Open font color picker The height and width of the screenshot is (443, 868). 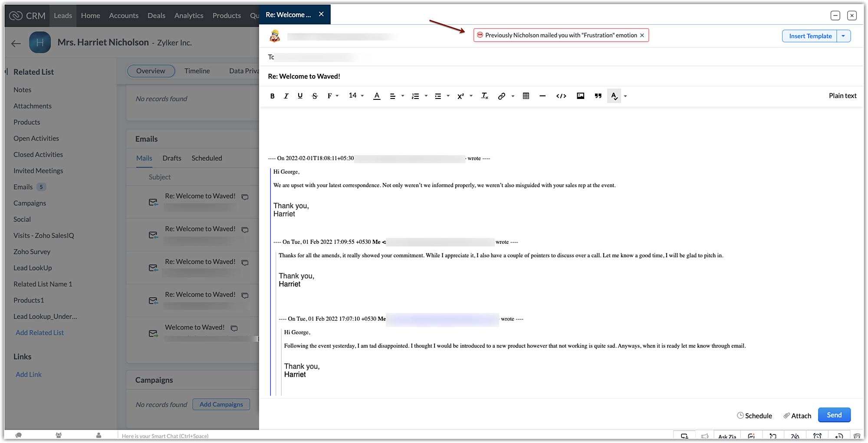point(377,96)
